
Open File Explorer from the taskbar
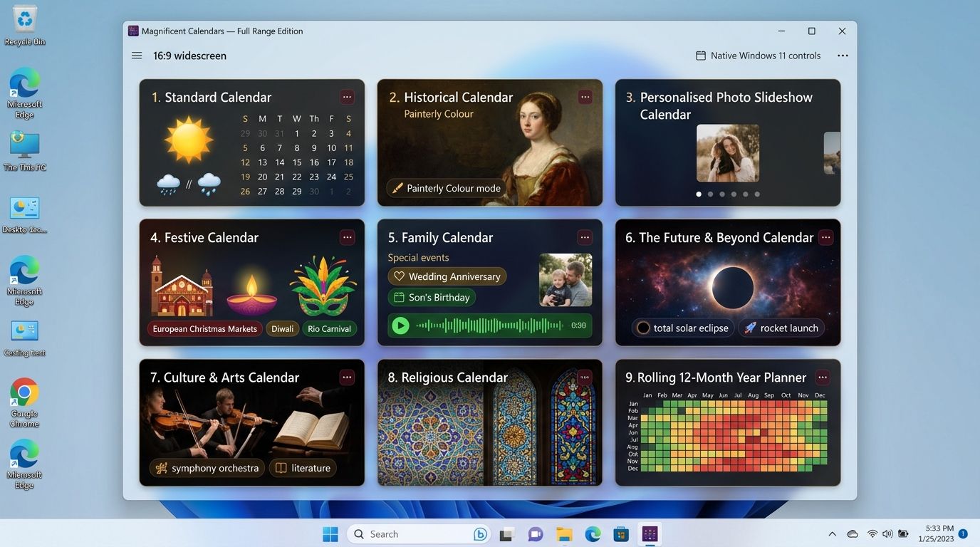click(564, 534)
